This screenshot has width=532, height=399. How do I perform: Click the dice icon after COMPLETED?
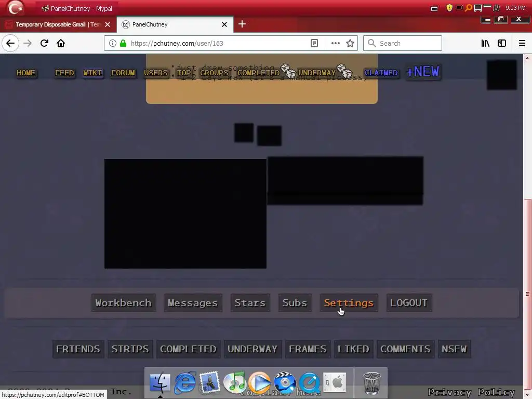288,71
